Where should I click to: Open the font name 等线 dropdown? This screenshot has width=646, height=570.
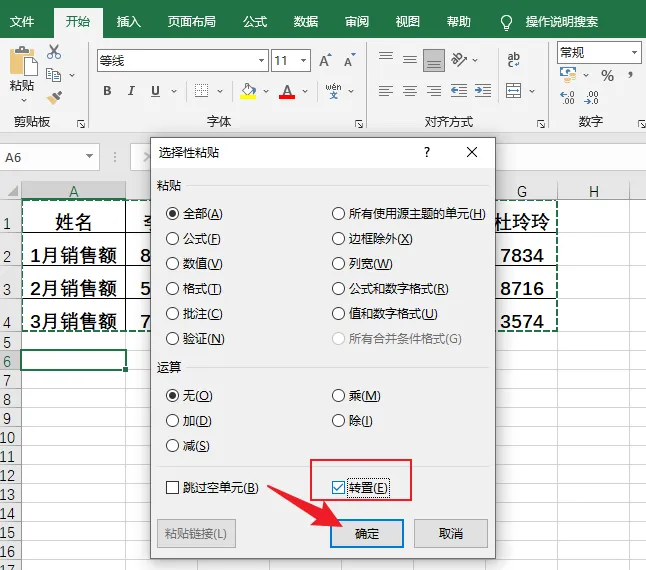click(261, 61)
